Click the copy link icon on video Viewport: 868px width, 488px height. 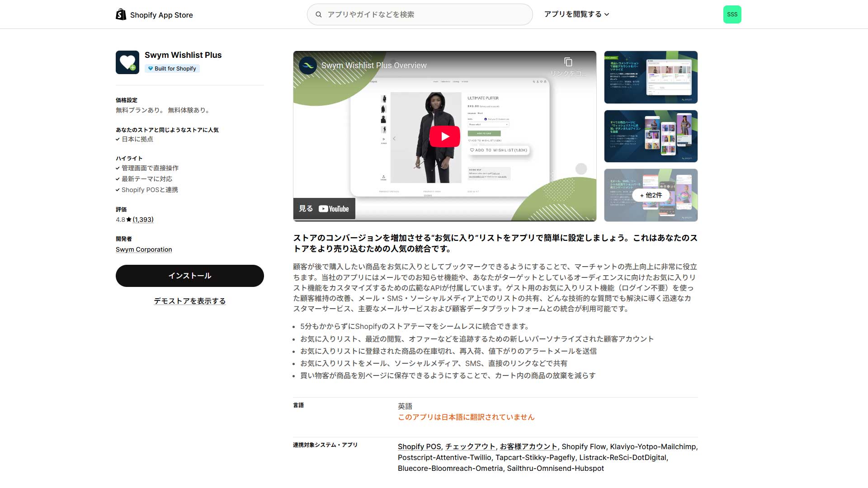tap(568, 62)
